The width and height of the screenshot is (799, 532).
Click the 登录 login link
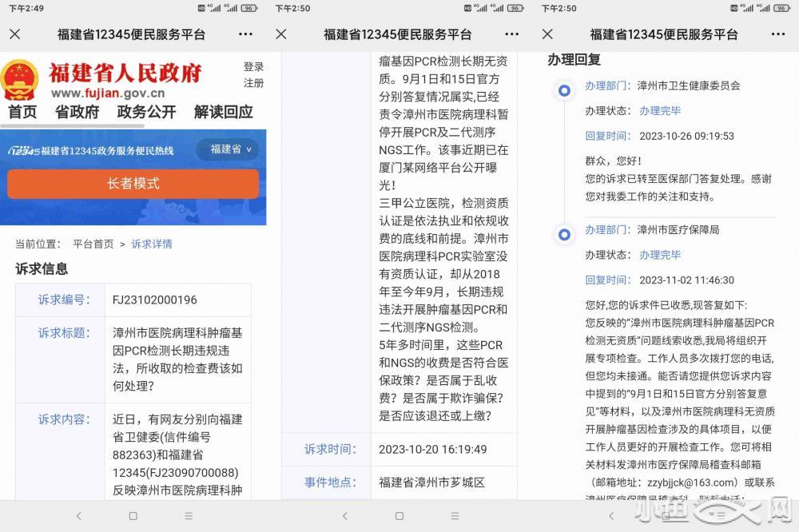(253, 66)
